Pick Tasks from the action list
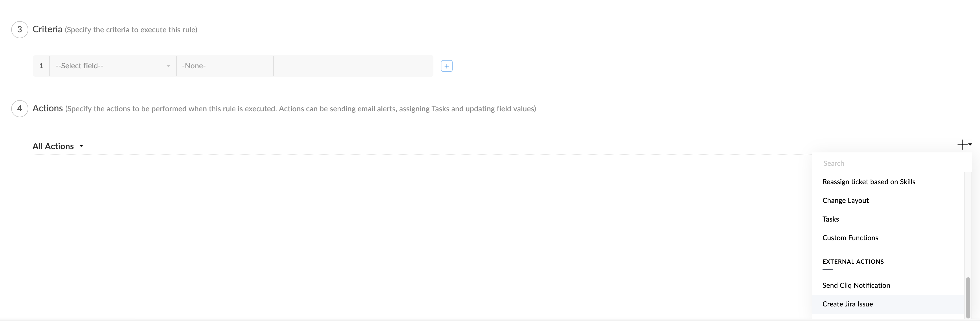980x323 pixels. point(831,219)
